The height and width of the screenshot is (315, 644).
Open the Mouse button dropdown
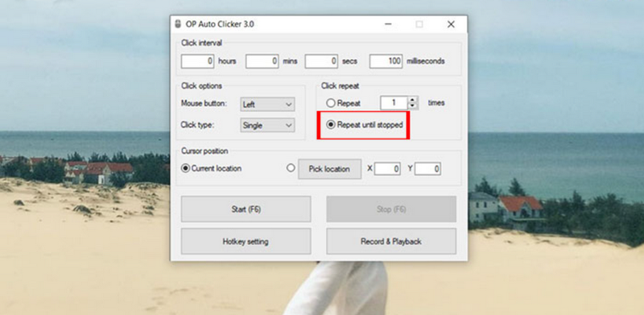pos(267,104)
